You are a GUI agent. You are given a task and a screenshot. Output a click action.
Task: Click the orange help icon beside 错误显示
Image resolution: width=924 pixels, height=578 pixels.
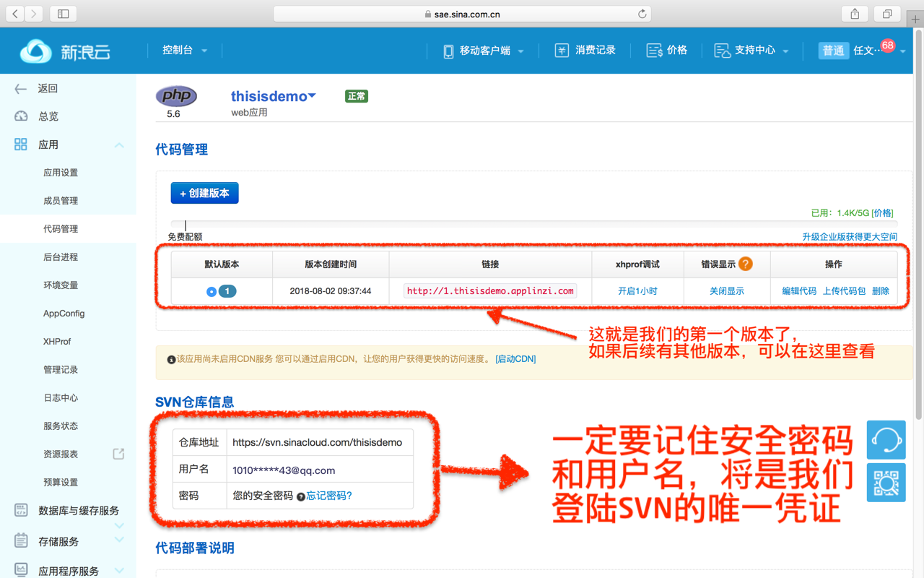(746, 264)
